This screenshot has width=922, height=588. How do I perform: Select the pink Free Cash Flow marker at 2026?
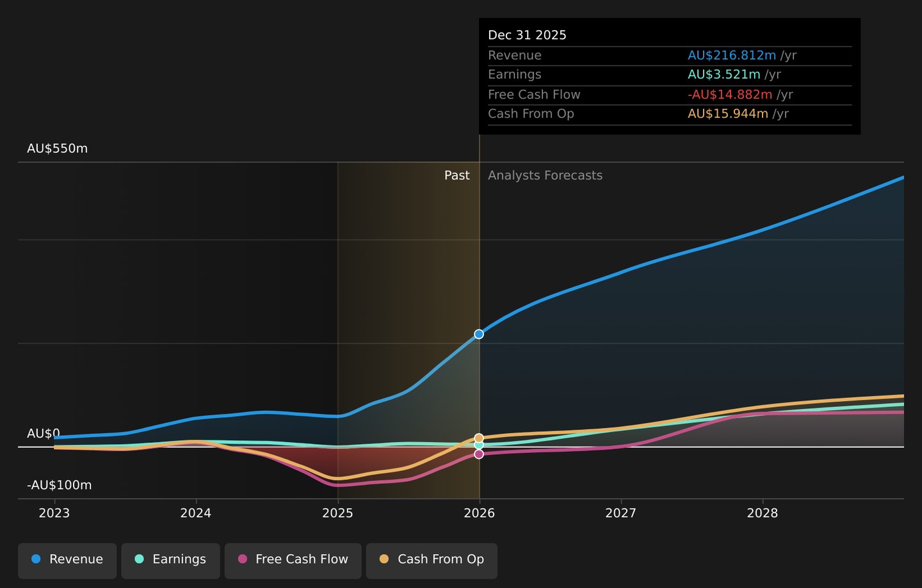pos(479,454)
